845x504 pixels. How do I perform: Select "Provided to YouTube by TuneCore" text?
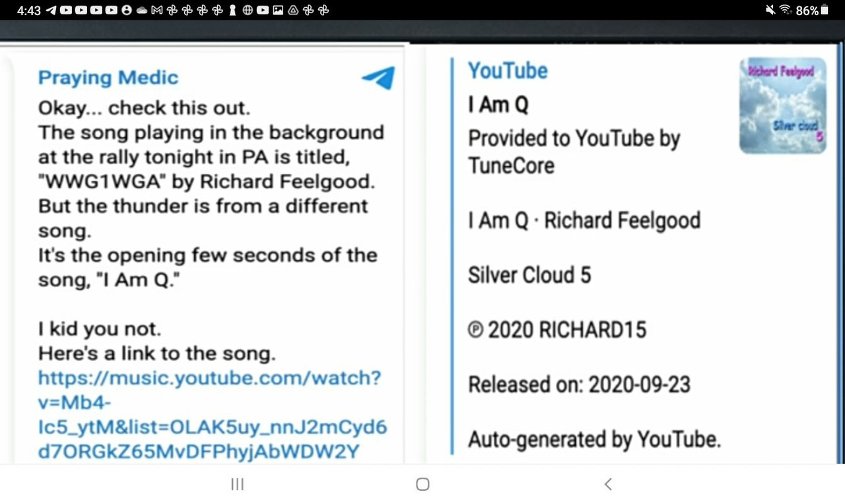[574, 152]
